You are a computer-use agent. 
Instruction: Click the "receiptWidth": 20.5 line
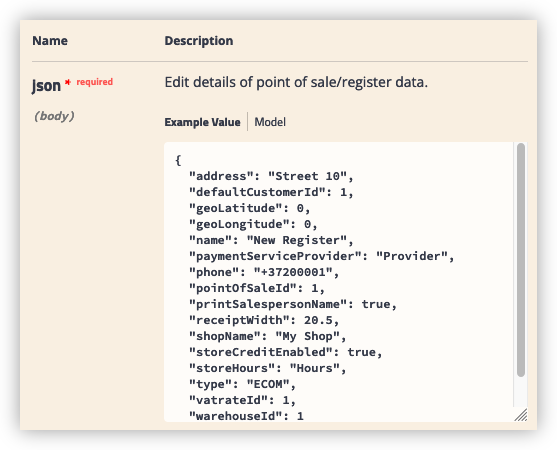pos(264,320)
